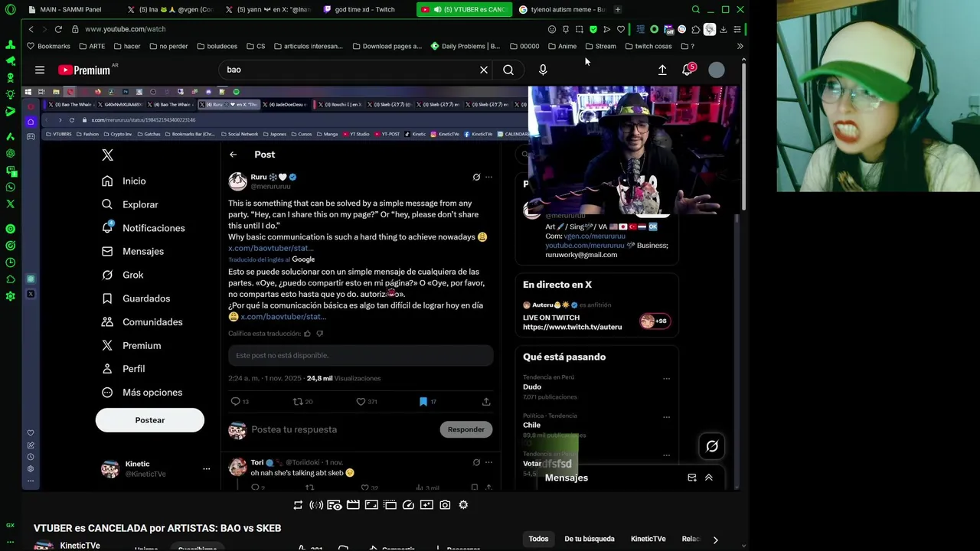Show more bookmarks overflow chevron

[x=740, y=46]
